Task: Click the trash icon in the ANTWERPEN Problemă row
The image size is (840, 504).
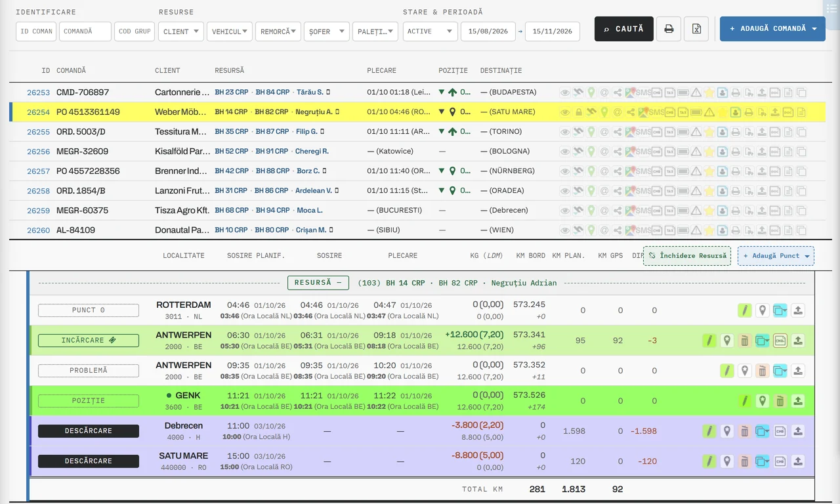Action: point(762,371)
